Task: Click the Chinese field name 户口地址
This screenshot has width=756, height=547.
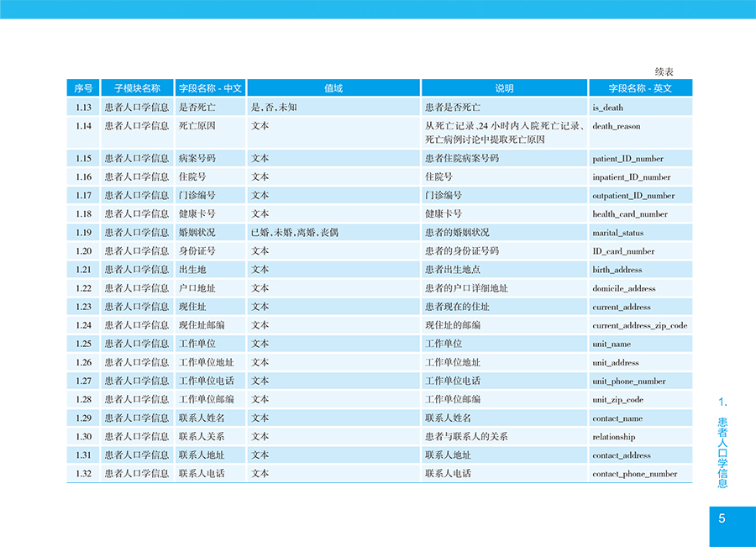Action: click(197, 288)
